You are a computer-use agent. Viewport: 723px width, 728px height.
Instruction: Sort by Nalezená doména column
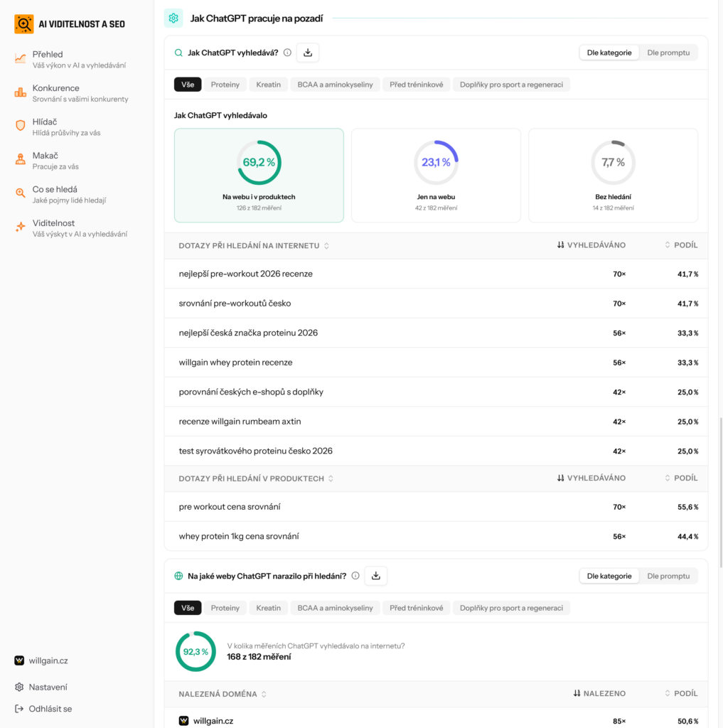pyautogui.click(x=223, y=694)
